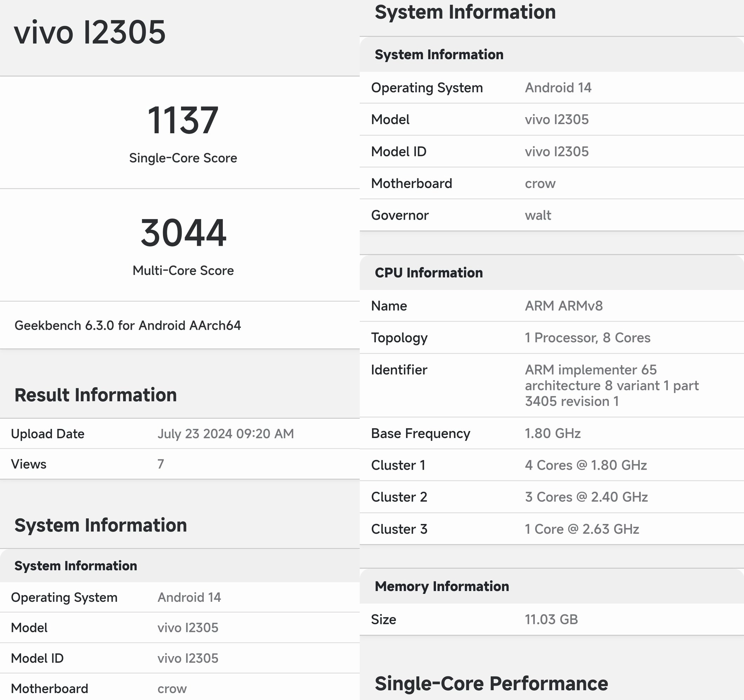Select vivo I2305 Model value in left panel
Image resolution: width=744 pixels, height=700 pixels.
pos(188,628)
